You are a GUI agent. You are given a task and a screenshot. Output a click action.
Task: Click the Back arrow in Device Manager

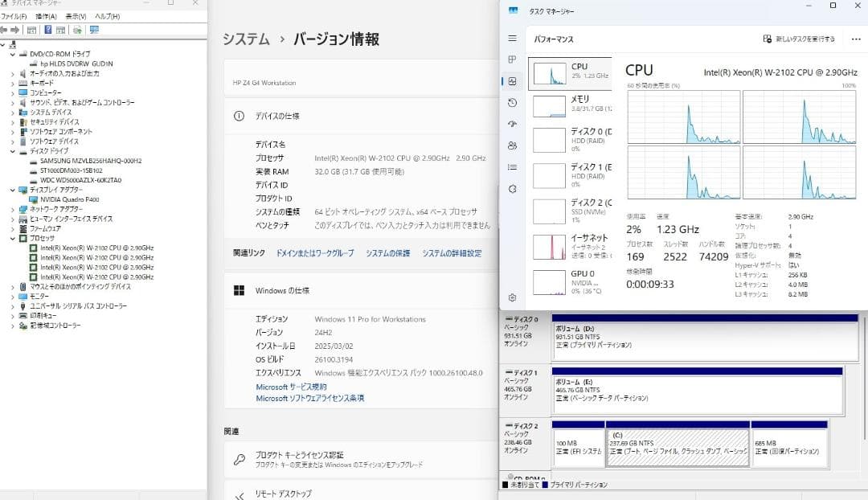[6, 30]
